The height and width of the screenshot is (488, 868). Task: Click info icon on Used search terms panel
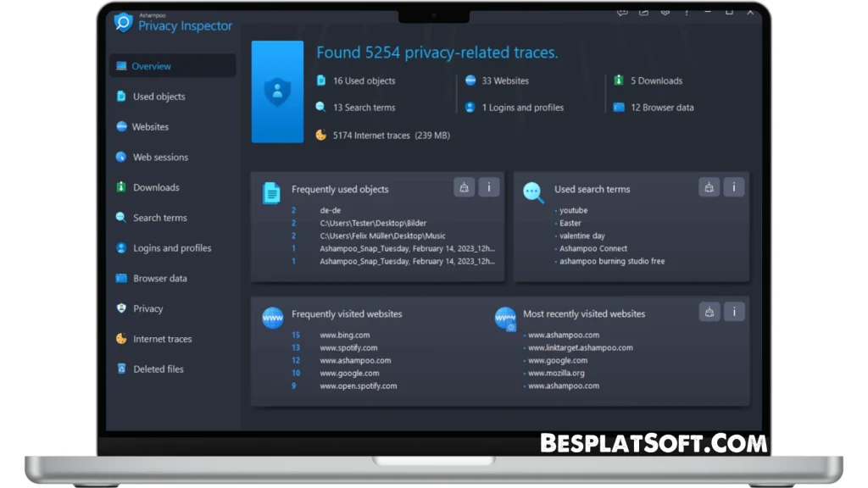pyautogui.click(x=733, y=186)
